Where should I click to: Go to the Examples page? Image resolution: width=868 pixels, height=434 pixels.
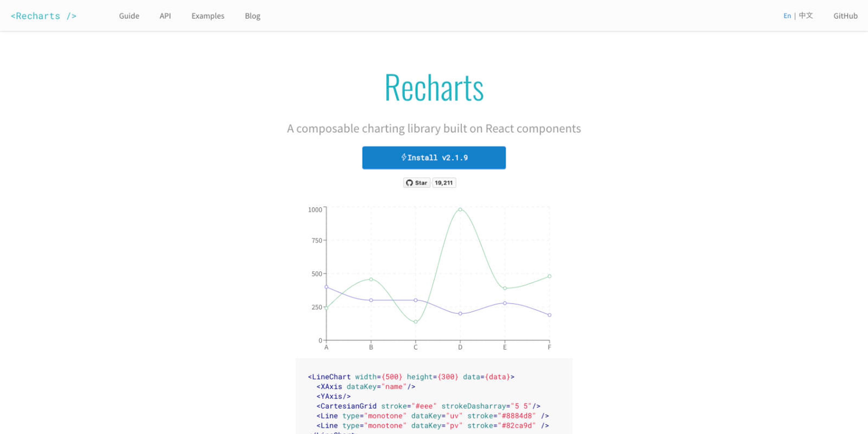click(x=208, y=16)
